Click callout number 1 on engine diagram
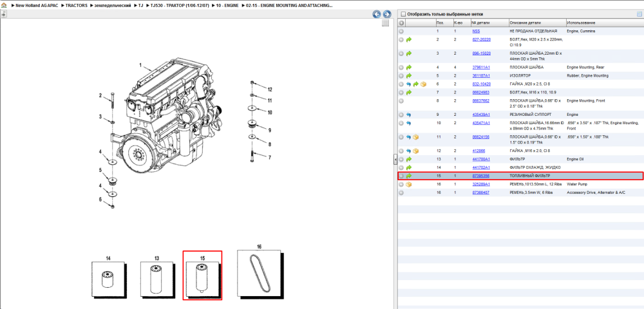Viewport: 644px width, 309px height. (x=140, y=65)
